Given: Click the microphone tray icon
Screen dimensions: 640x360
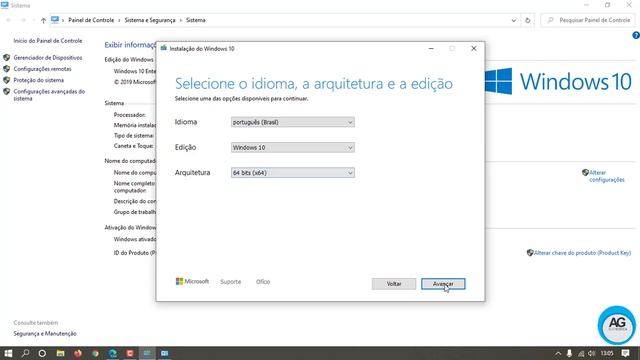Looking at the screenshot, I should (569, 353).
